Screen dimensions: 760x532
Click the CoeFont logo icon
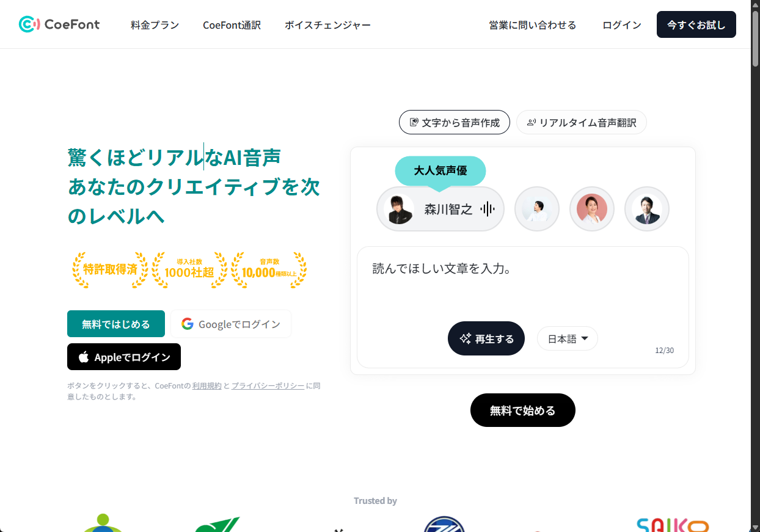point(29,24)
